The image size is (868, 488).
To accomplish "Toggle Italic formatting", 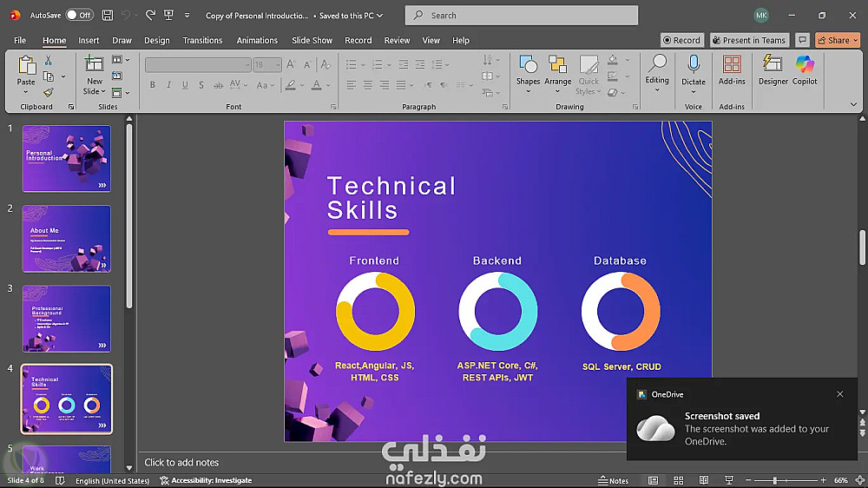I will (169, 85).
